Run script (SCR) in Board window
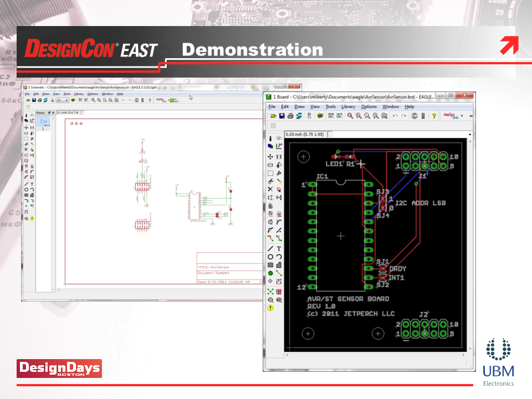 pos(331,116)
